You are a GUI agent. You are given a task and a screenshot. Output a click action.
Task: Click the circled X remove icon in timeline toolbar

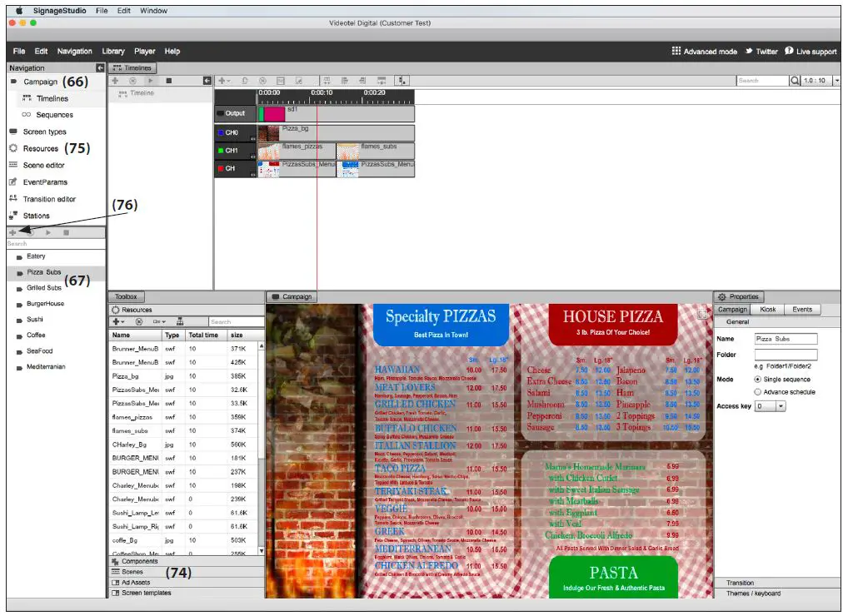click(x=263, y=81)
